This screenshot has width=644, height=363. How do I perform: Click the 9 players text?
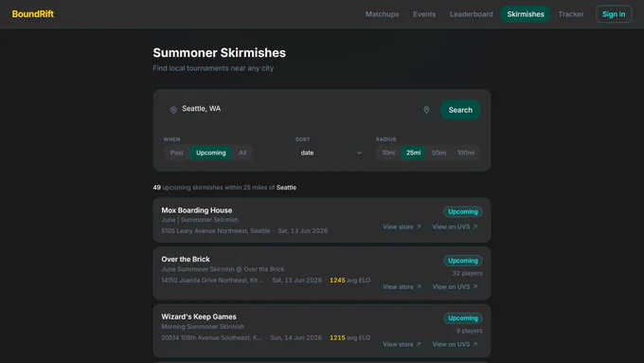point(469,331)
